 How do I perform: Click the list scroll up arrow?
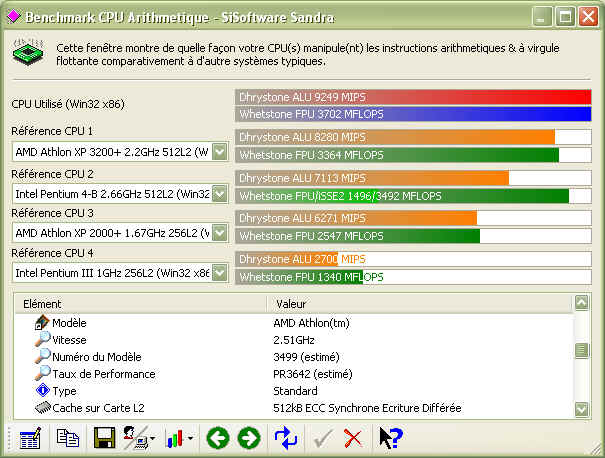[582, 303]
